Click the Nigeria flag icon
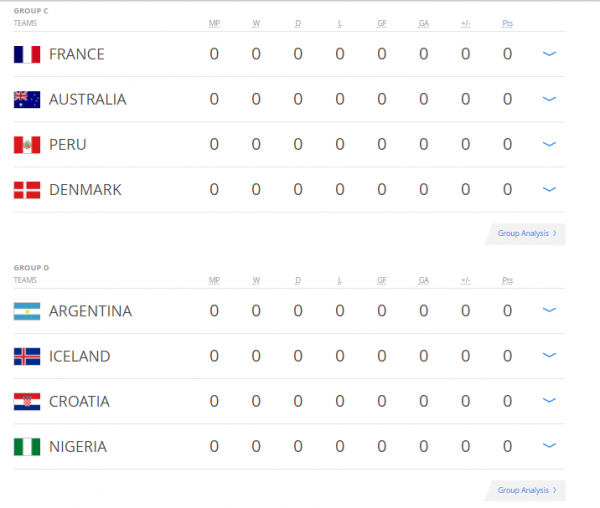The height and width of the screenshot is (508, 600). [x=26, y=447]
